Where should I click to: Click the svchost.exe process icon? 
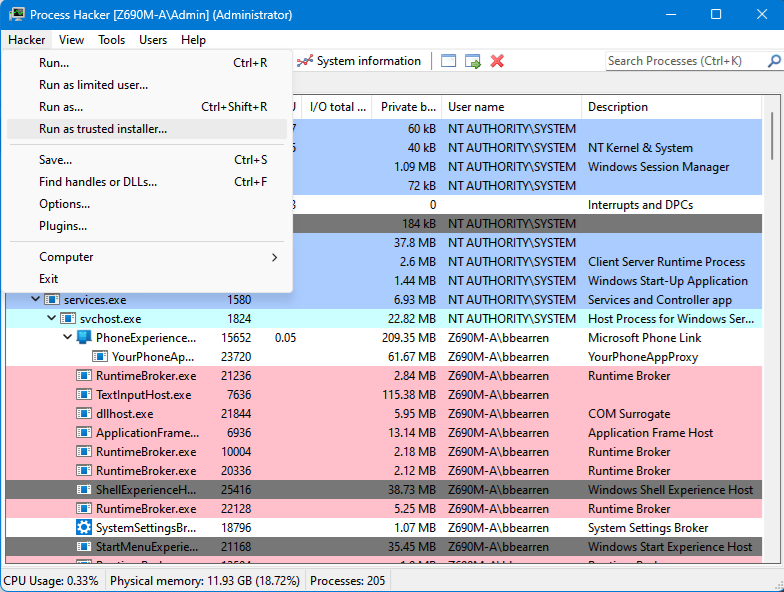68,318
